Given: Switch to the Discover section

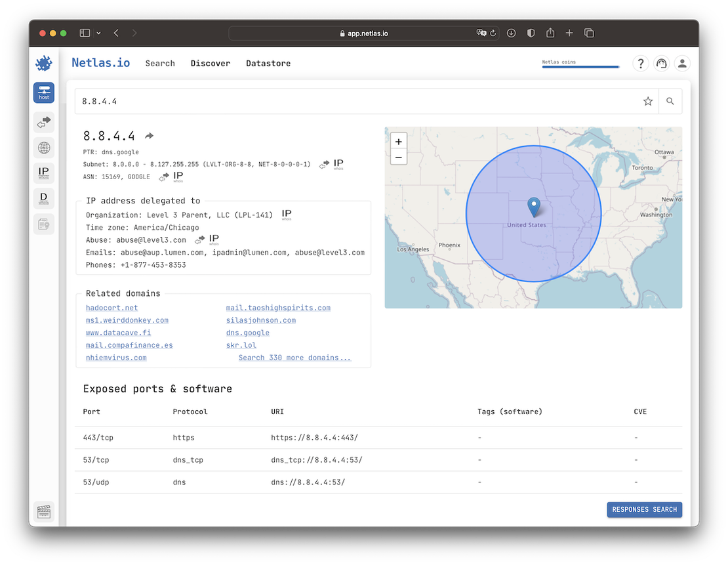Looking at the screenshot, I should pos(211,63).
